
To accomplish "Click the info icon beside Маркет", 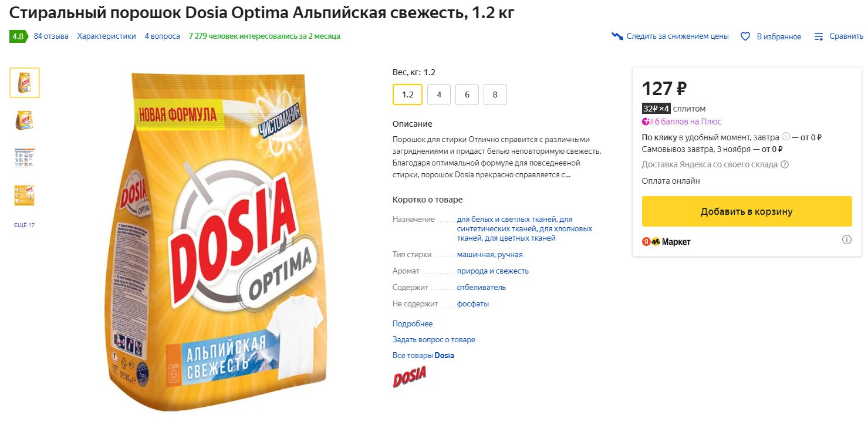I will click(x=846, y=240).
